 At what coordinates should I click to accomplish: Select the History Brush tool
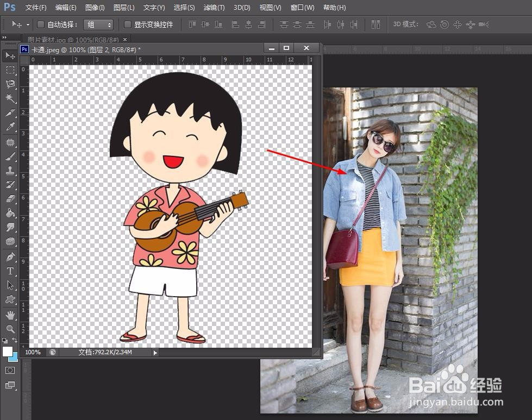point(10,185)
